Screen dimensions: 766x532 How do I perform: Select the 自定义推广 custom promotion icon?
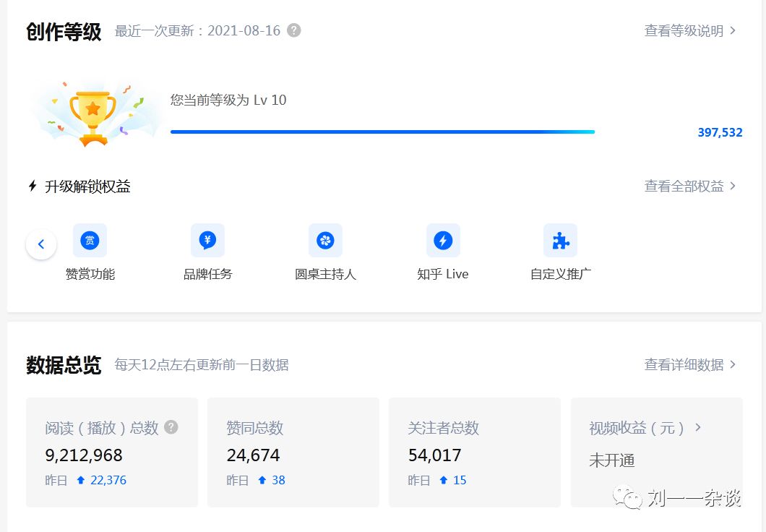point(559,240)
